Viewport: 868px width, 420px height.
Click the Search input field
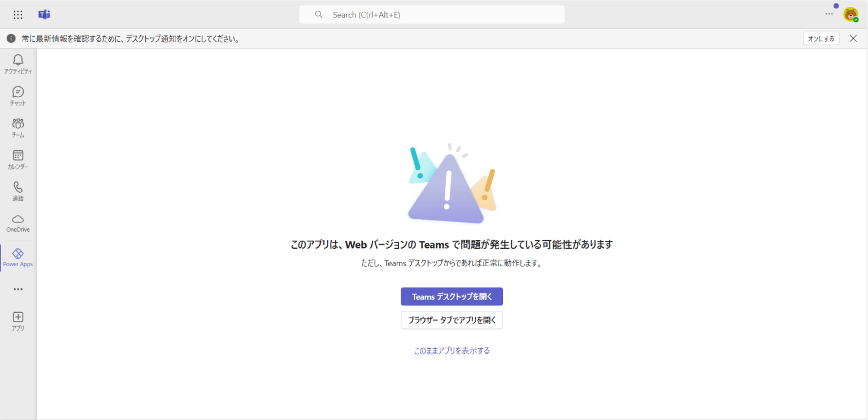point(432,15)
